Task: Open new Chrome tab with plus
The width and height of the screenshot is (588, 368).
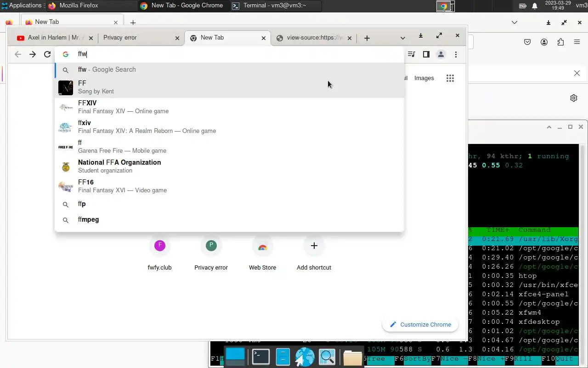Action: tap(367, 38)
